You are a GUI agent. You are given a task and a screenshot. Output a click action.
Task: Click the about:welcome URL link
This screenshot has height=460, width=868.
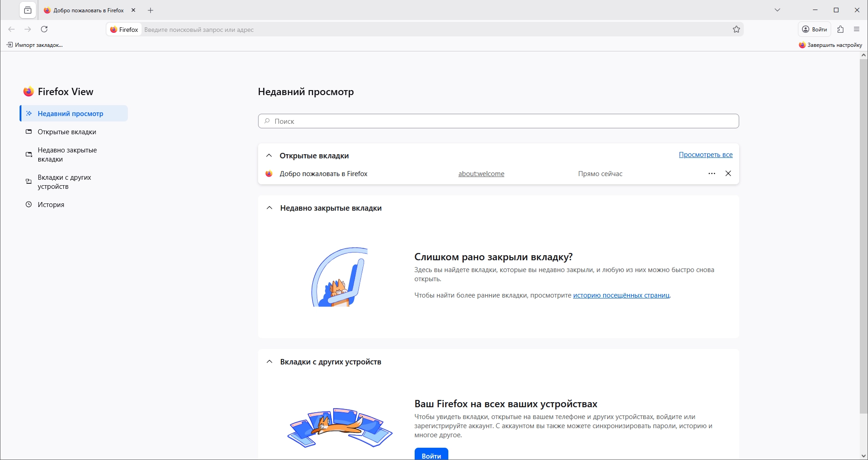click(481, 174)
